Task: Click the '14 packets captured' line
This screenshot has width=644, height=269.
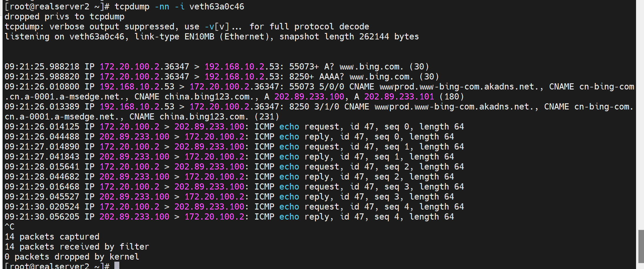Action: coord(52,237)
